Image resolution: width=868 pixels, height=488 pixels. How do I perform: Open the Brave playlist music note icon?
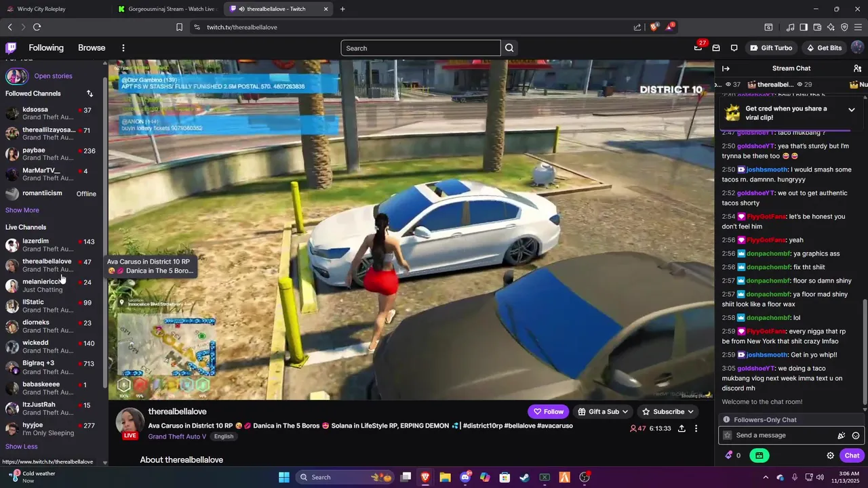click(790, 27)
